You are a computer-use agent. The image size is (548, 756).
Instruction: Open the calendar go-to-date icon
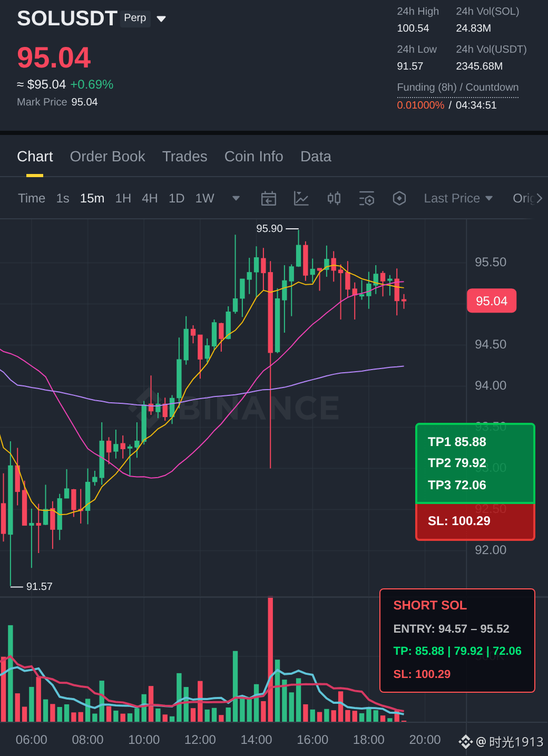269,198
